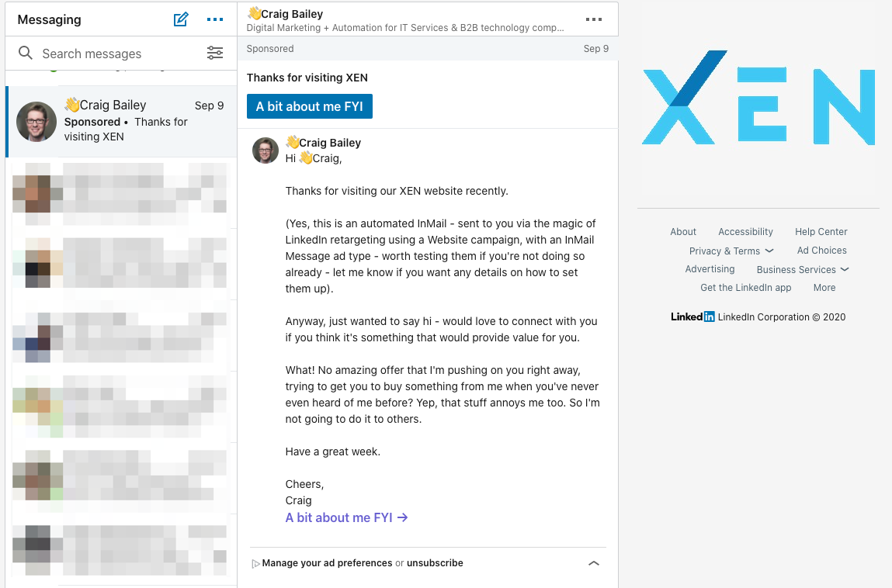Image resolution: width=892 pixels, height=588 pixels.
Task: Click the compose new message icon
Action: 181,19
